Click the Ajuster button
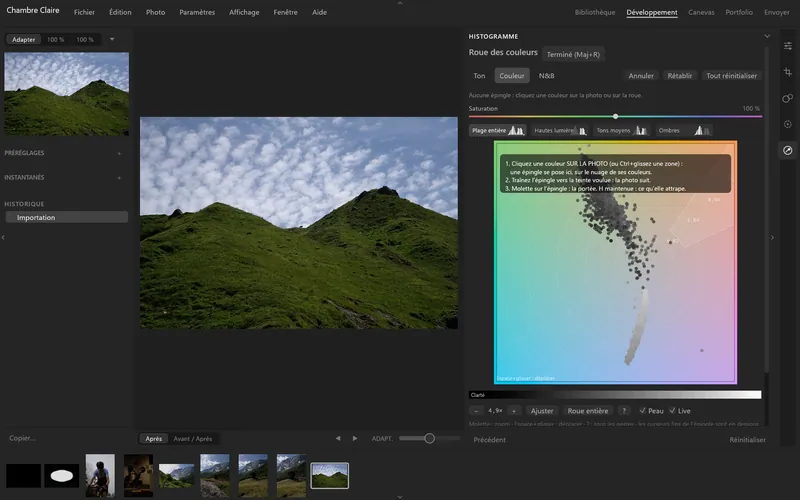This screenshot has height=500, width=800. point(542,411)
